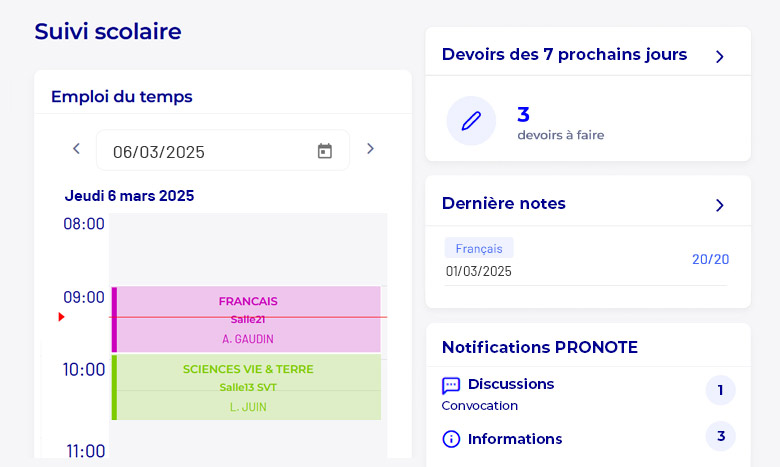Click the Informations count badge 3
The image size is (780, 467).
(x=720, y=437)
